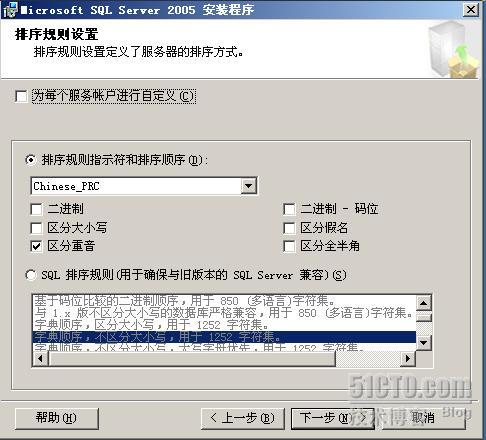Screen dimensions: 486x440
Task: Click the list's scroll up arrow
Action: [424, 303]
